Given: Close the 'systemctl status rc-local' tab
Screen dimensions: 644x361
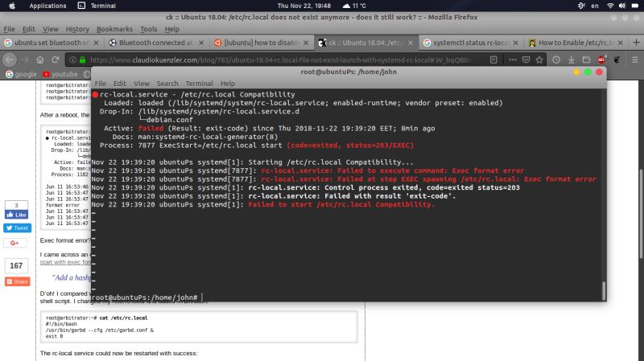Looking at the screenshot, I should pyautogui.click(x=516, y=43).
